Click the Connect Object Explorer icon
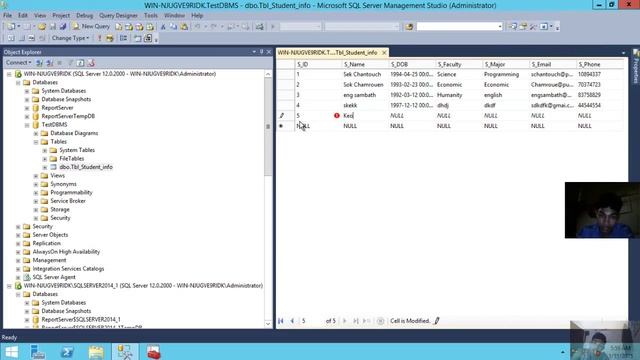The image size is (640, 360). [x=40, y=62]
